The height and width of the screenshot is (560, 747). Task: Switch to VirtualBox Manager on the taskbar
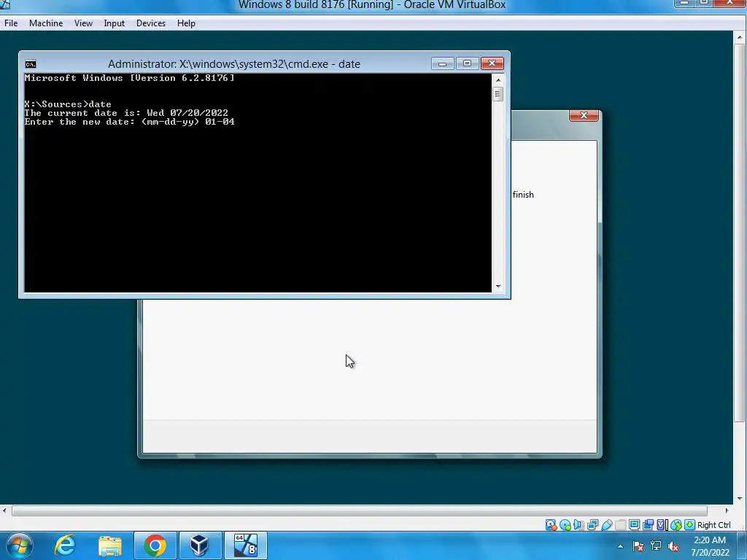pos(200,545)
